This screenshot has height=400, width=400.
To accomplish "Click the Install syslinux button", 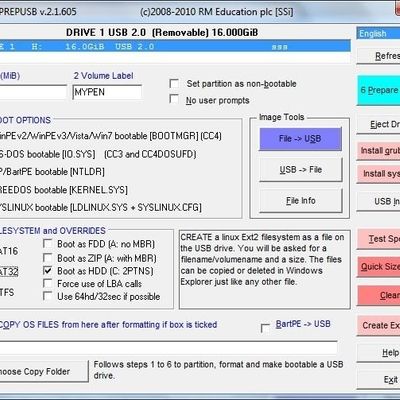I will 379,174.
